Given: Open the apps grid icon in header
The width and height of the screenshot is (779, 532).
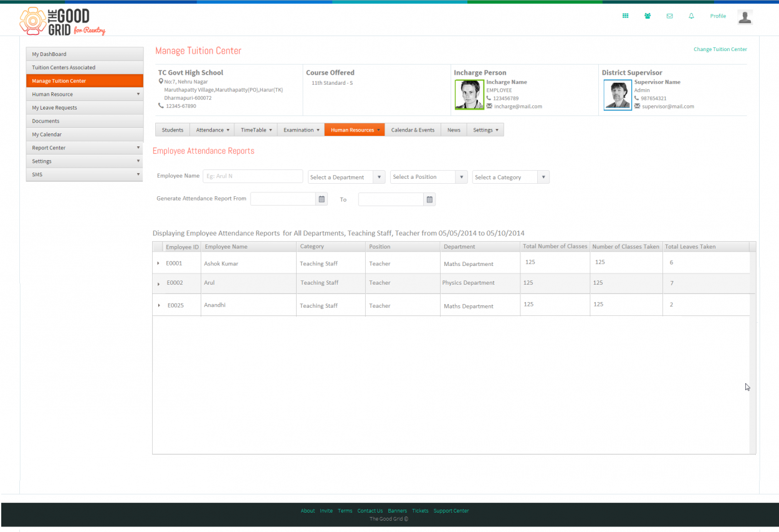Looking at the screenshot, I should point(626,16).
